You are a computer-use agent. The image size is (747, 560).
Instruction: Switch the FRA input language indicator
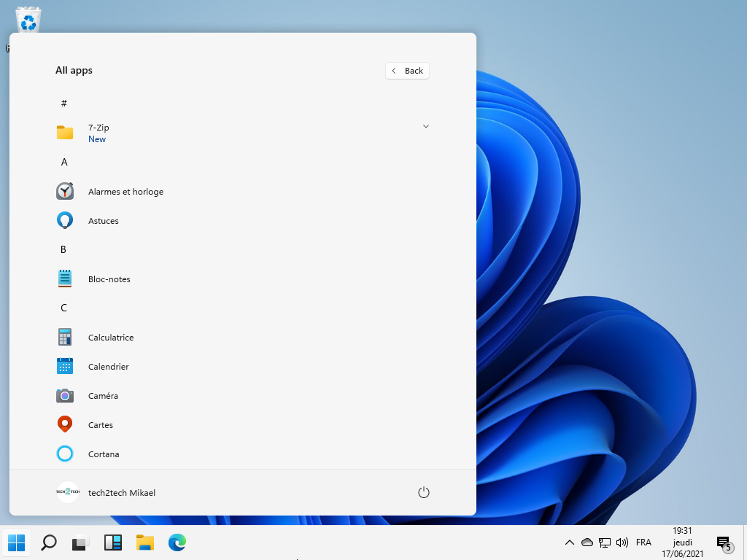(643, 542)
